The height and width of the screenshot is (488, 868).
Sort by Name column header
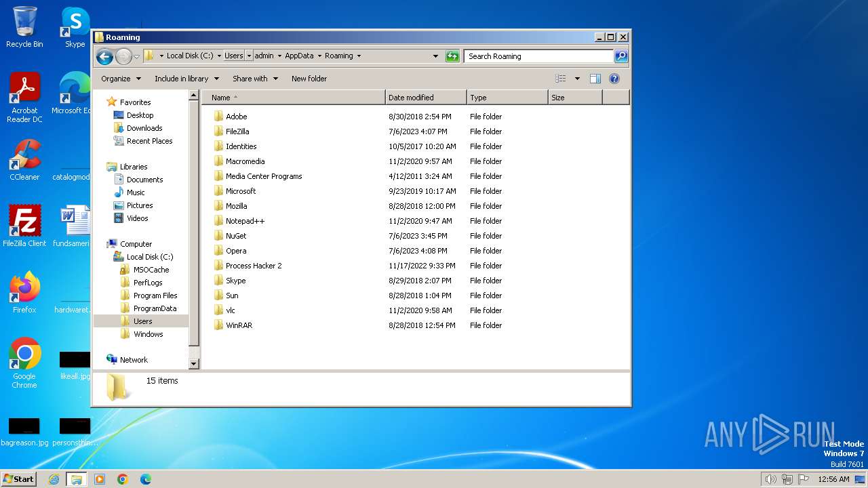tap(294, 98)
